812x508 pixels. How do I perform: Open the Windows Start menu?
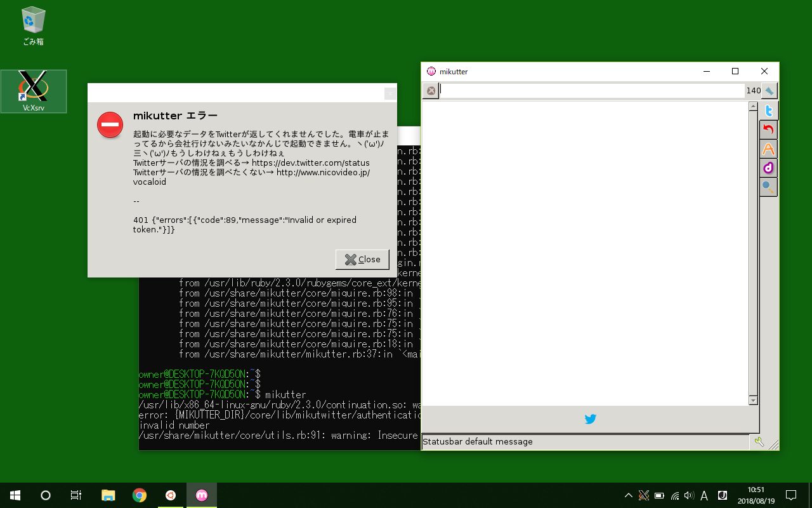click(15, 495)
